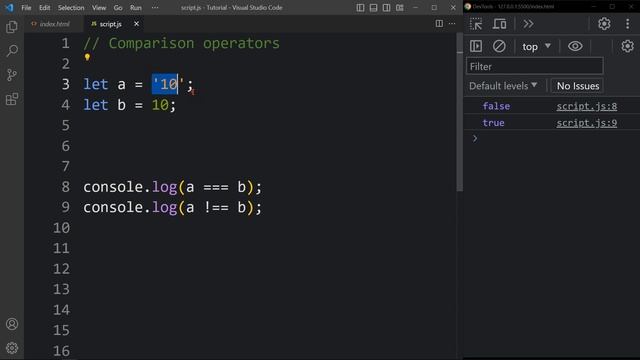
Task: Click the lightbulb code action icon
Action: pyautogui.click(x=87, y=57)
